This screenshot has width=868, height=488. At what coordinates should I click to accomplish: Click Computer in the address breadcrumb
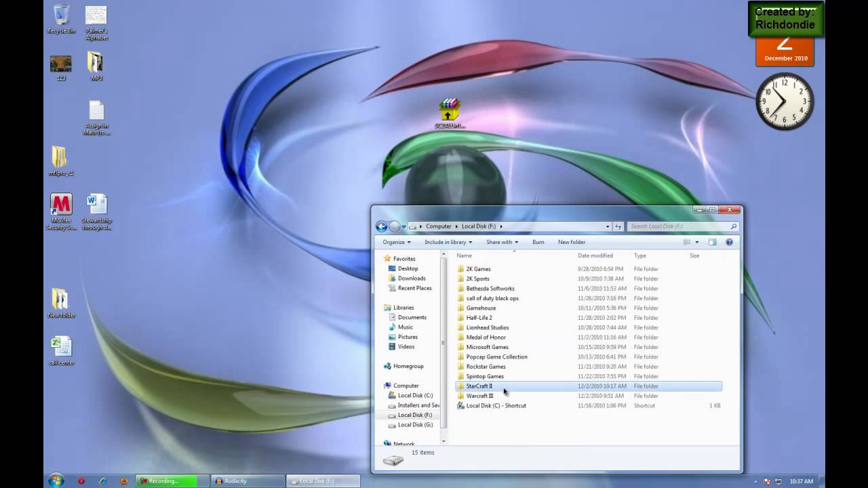(439, 226)
